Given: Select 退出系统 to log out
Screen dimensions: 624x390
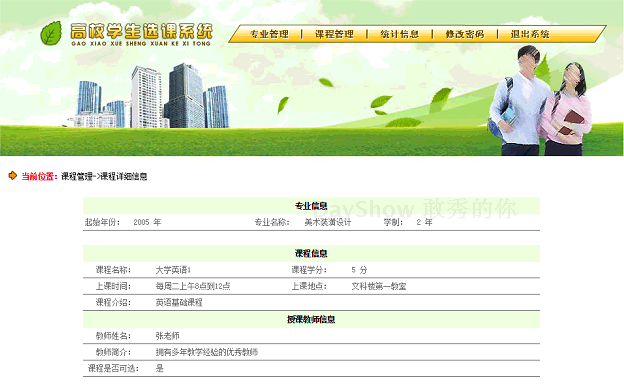Looking at the screenshot, I should click(530, 34).
